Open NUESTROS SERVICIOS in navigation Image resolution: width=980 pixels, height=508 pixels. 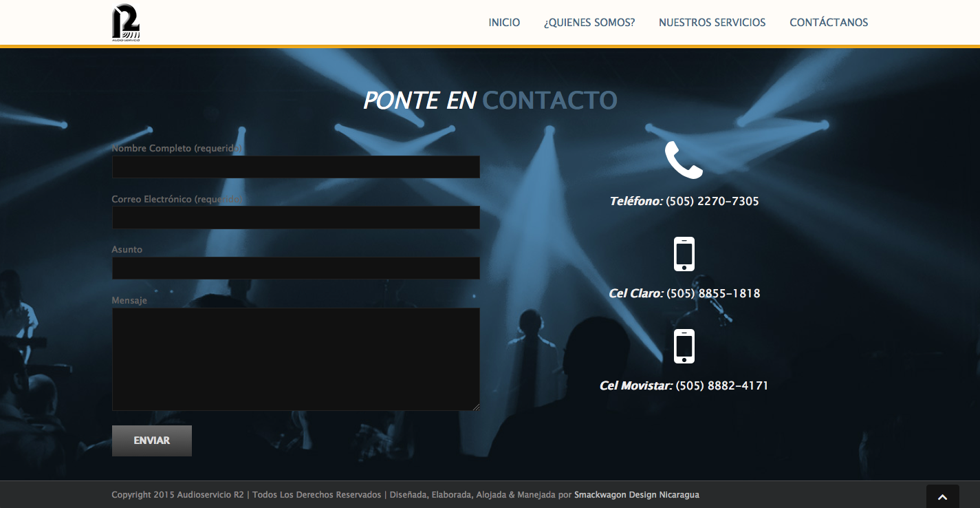[712, 23]
